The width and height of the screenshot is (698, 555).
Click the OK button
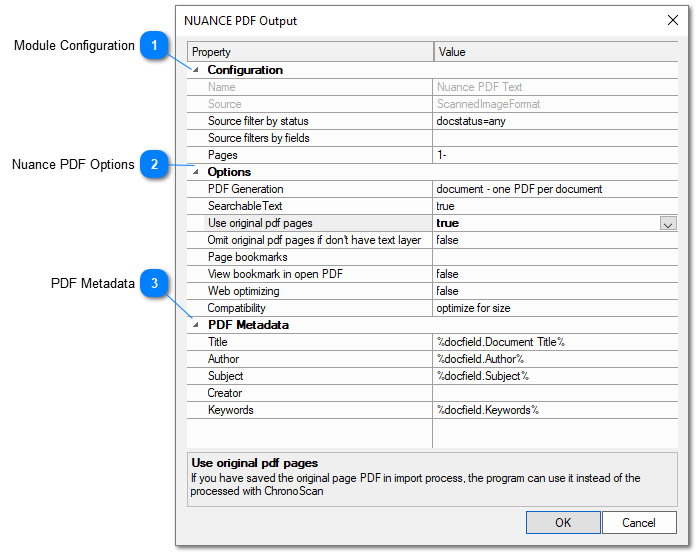[x=563, y=523]
